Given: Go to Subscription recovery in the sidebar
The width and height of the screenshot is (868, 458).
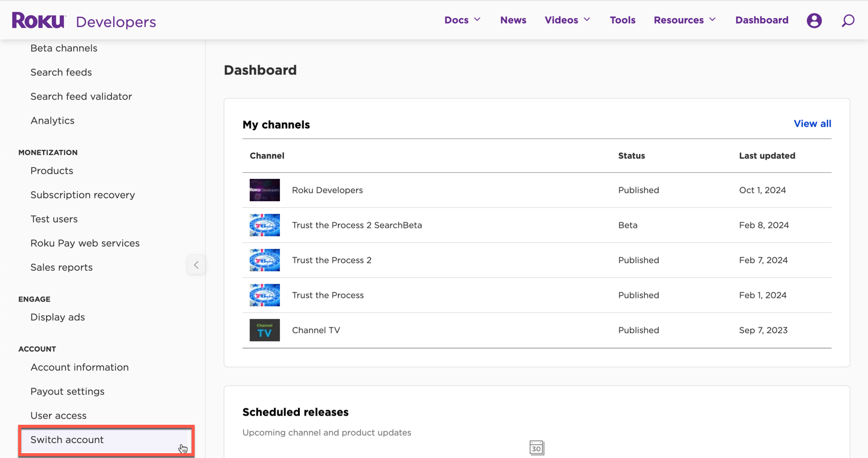Looking at the screenshot, I should 83,195.
